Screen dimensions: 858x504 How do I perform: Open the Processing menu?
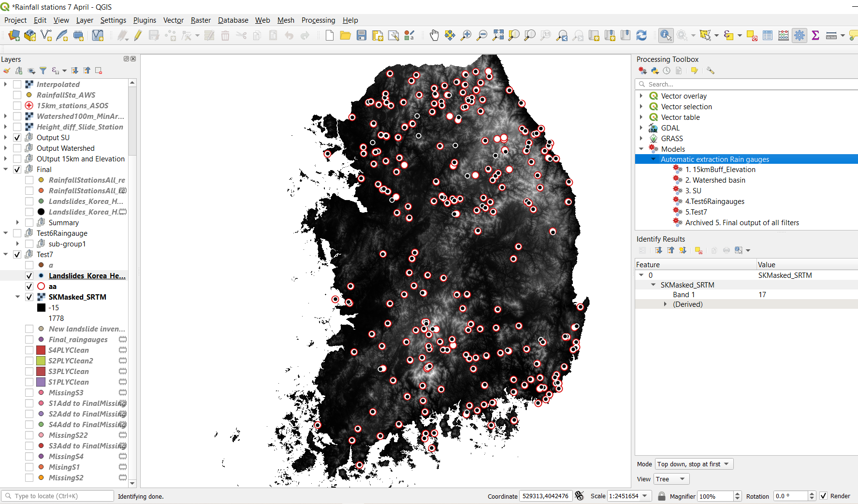318,20
